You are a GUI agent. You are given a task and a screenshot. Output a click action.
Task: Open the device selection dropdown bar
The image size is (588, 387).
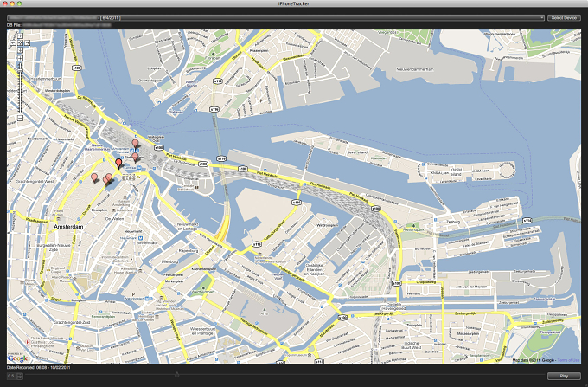point(276,17)
